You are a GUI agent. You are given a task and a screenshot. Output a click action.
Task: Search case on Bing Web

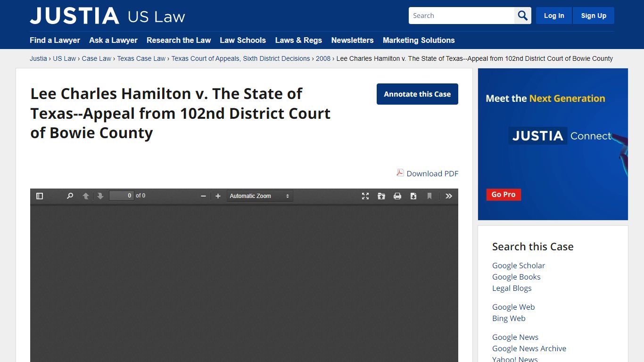[x=509, y=318]
